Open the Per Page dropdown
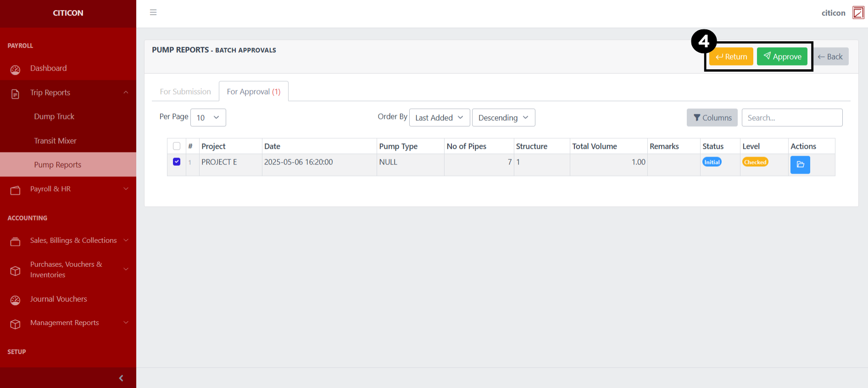Viewport: 868px width, 388px height. (x=208, y=118)
